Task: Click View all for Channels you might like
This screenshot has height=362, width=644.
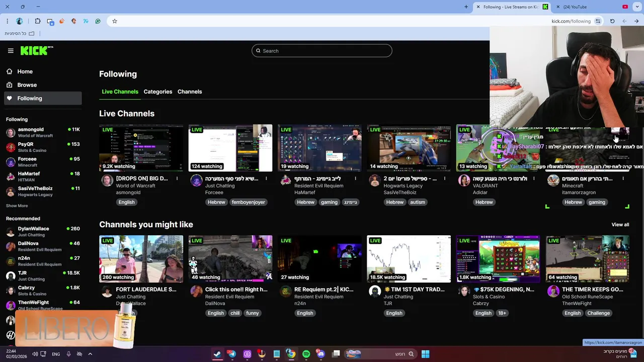Action: [620, 225]
